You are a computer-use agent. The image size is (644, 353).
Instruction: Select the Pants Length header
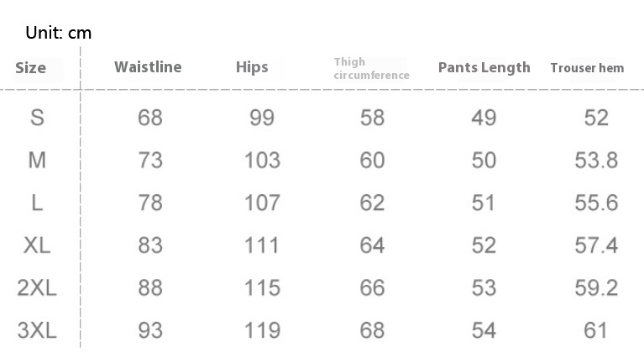tap(484, 68)
